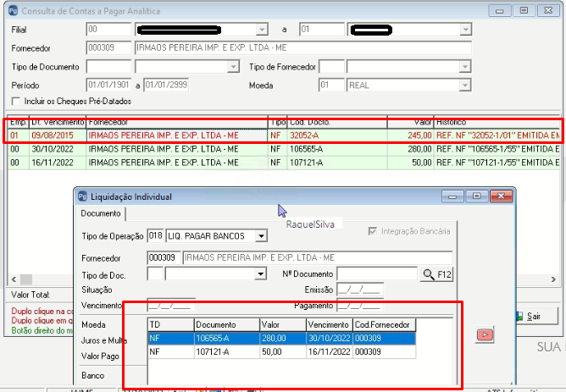Click the second Filial code field 01
Viewport: 566px width, 392px height.
(x=322, y=30)
